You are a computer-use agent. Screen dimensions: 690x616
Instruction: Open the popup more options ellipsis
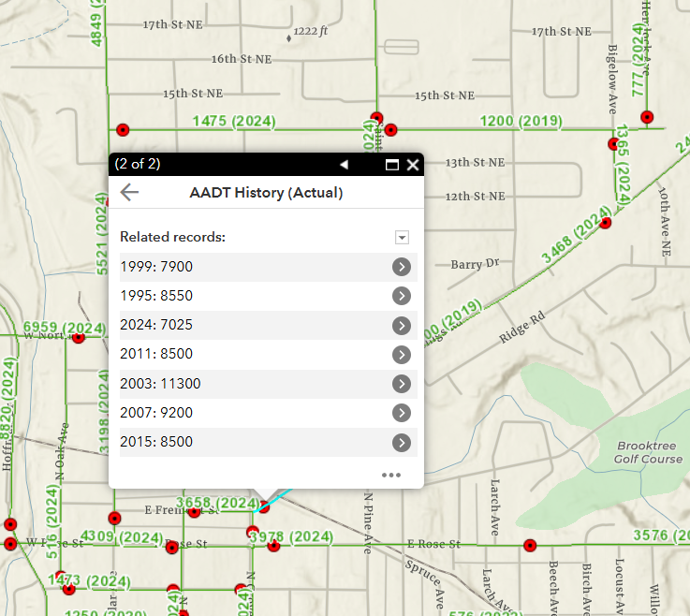(390, 475)
